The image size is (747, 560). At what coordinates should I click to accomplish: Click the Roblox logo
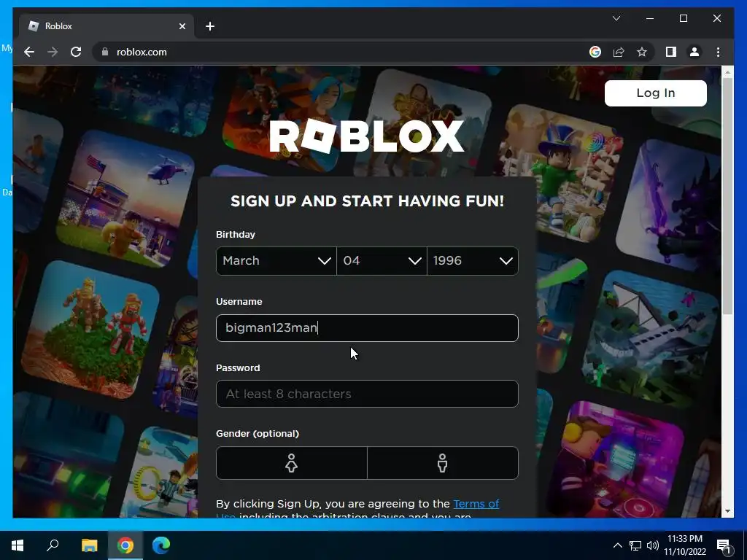tap(367, 136)
